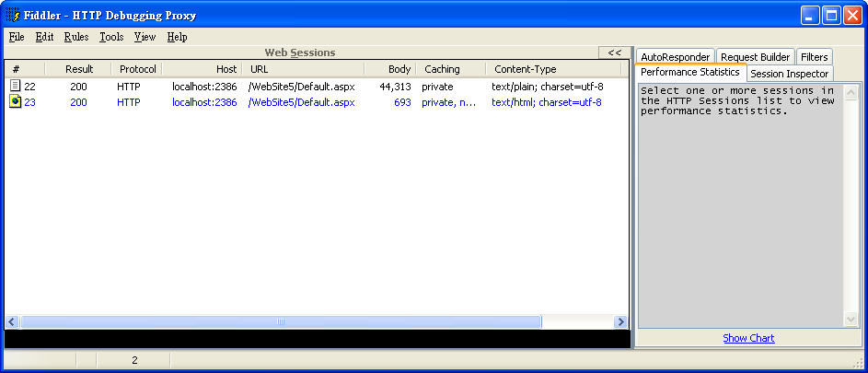
Task: Sort sessions by the Host column header
Action: coord(203,69)
